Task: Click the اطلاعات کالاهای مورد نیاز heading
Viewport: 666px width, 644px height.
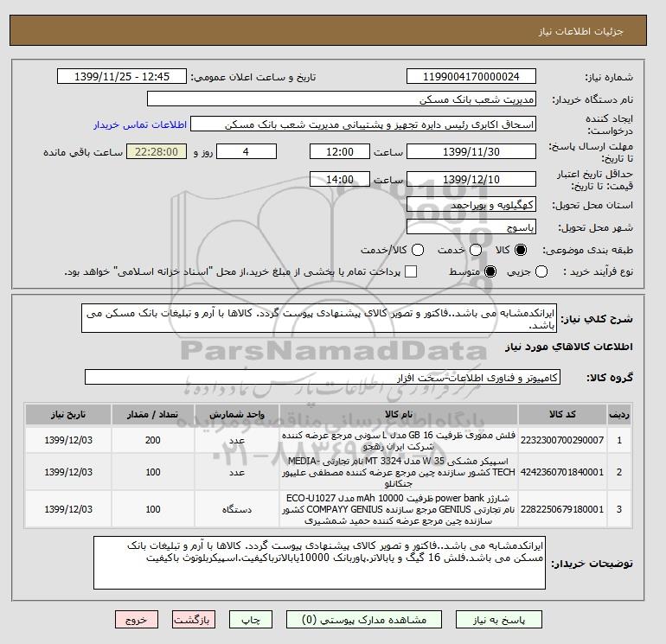Action: pyautogui.click(x=569, y=347)
